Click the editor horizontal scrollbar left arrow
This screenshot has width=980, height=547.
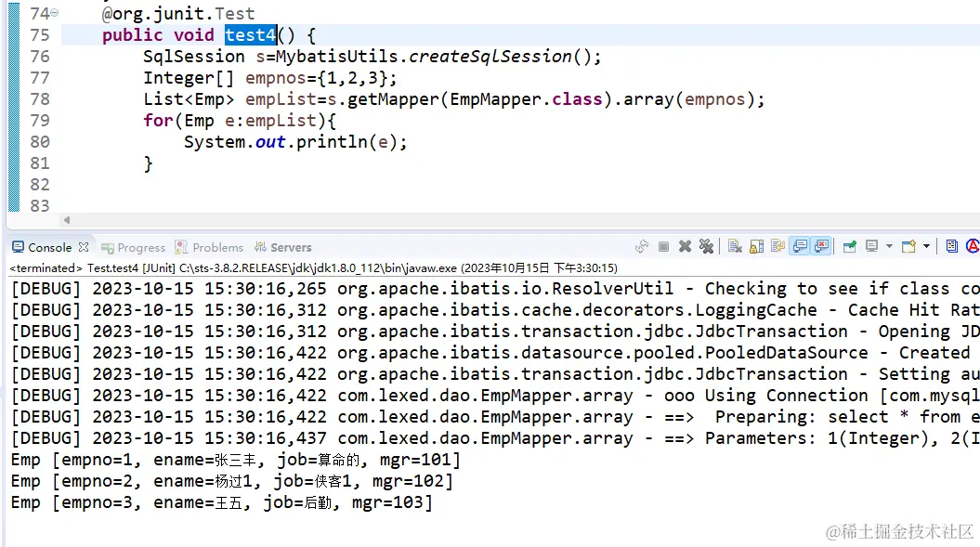[67, 220]
